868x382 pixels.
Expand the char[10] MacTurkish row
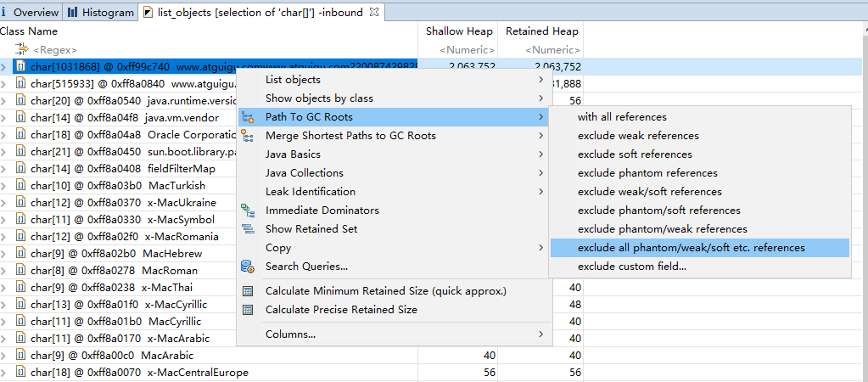coord(4,185)
